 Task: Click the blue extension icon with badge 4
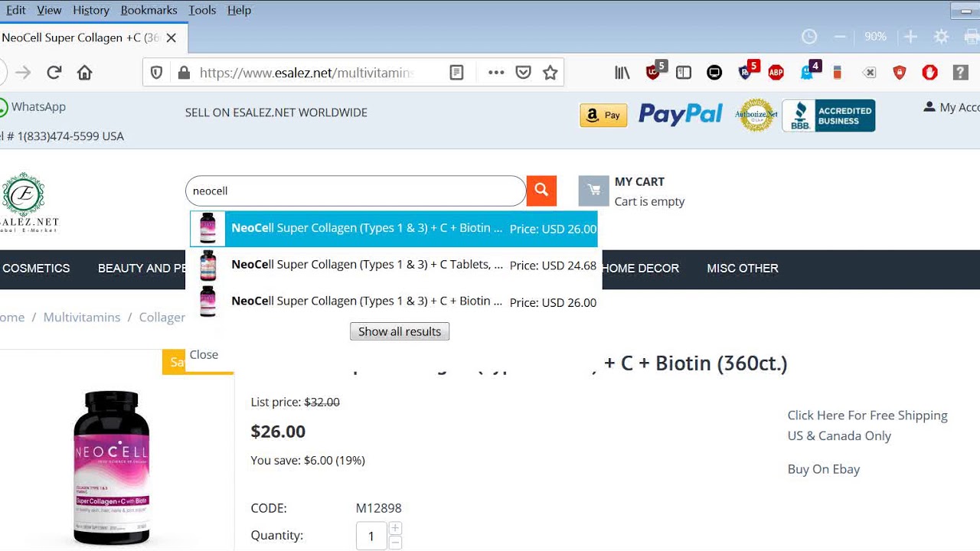pyautogui.click(x=808, y=71)
